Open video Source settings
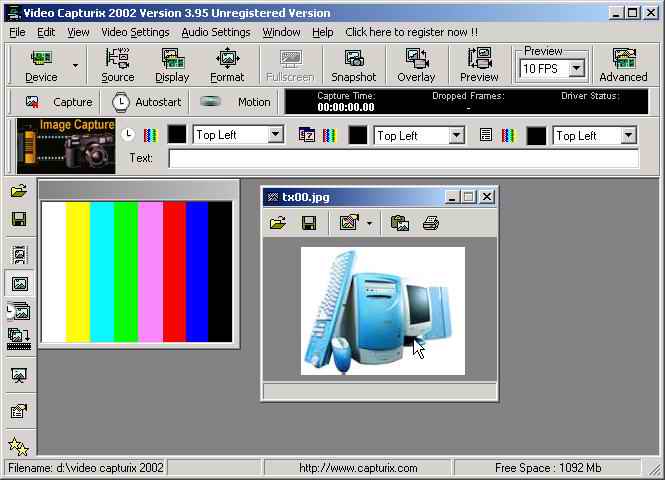Image resolution: width=665 pixels, height=480 pixels. pyautogui.click(x=118, y=65)
